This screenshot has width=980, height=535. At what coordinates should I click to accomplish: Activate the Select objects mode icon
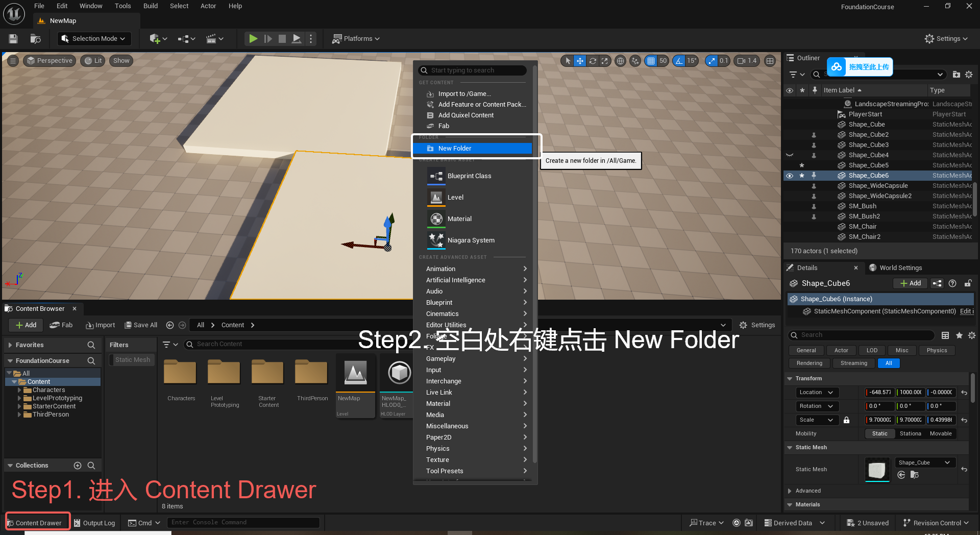[568, 61]
